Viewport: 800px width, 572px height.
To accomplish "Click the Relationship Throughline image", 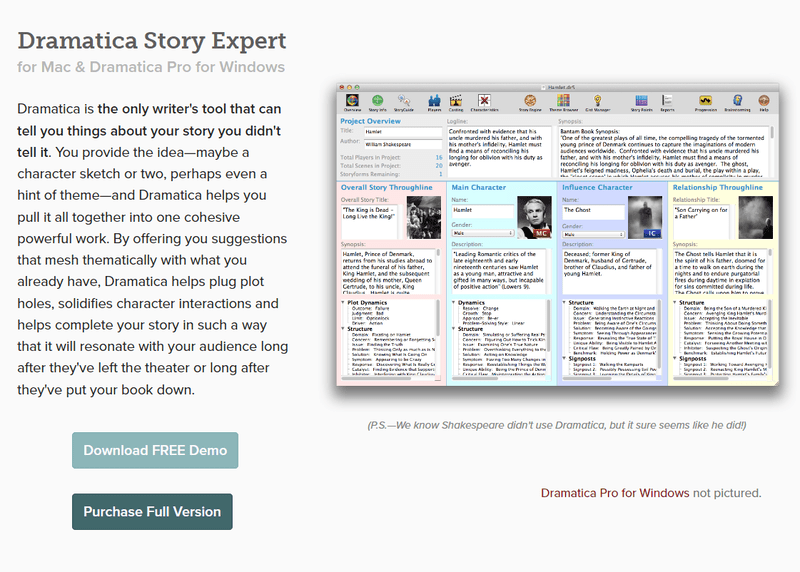I will 756,218.
